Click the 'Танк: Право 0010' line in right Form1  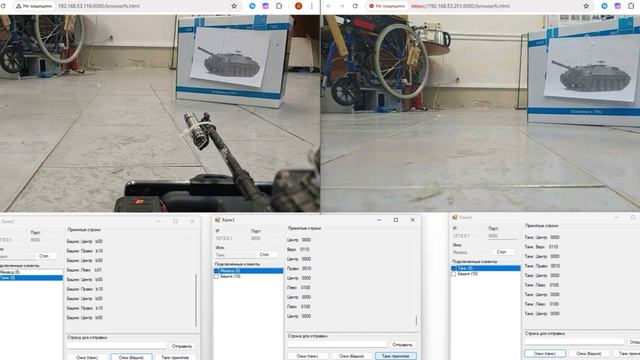click(542, 266)
